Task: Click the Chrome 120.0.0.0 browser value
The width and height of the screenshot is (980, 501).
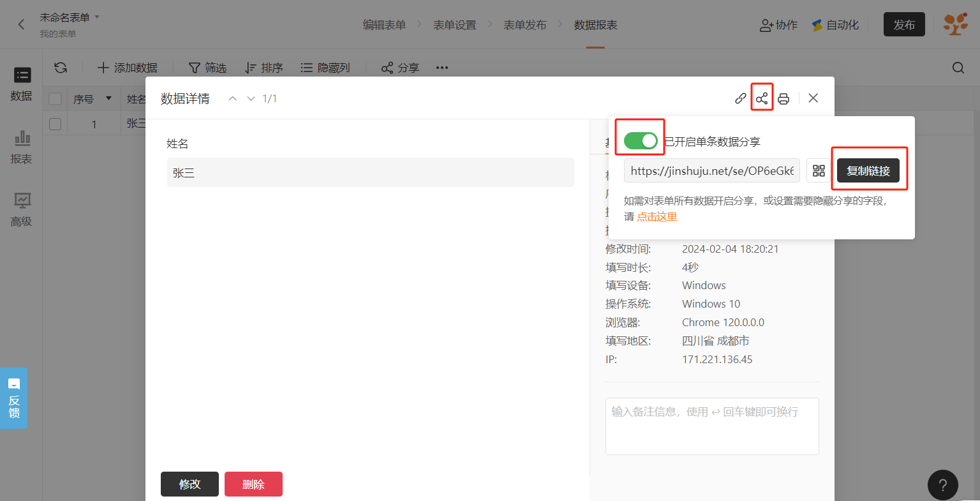Action: tap(723, 322)
